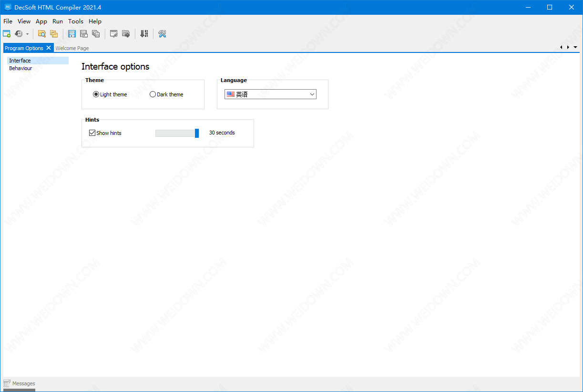
Task: Click the New app toolbar icon
Action: (x=7, y=34)
